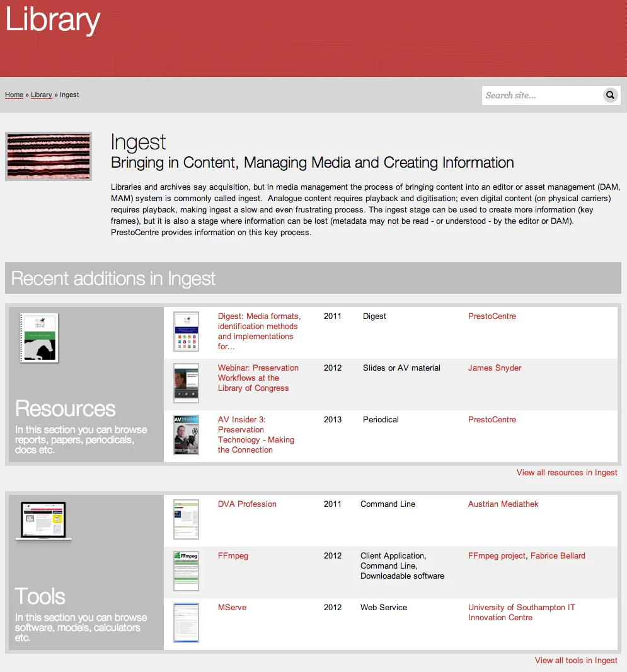Click the search magnifier icon
This screenshot has width=627, height=672.
[x=610, y=95]
